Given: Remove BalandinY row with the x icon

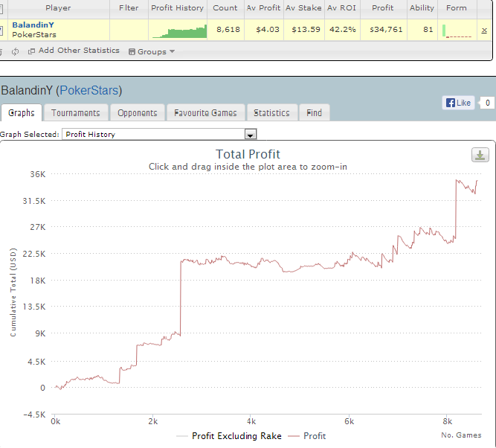Looking at the screenshot, I should [484, 31].
